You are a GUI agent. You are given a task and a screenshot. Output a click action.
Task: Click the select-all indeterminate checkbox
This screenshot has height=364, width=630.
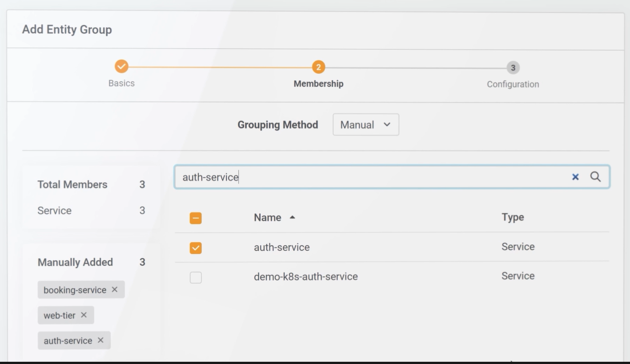pos(195,217)
